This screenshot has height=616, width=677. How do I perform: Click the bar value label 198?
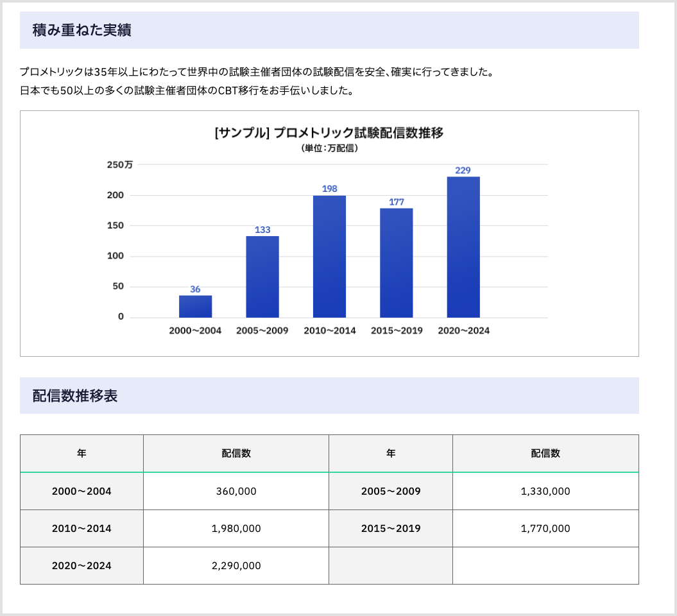[x=329, y=189]
